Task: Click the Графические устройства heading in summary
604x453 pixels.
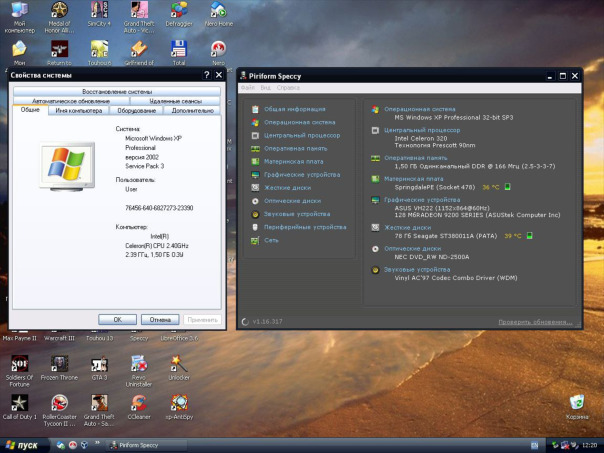Action: [x=422, y=200]
